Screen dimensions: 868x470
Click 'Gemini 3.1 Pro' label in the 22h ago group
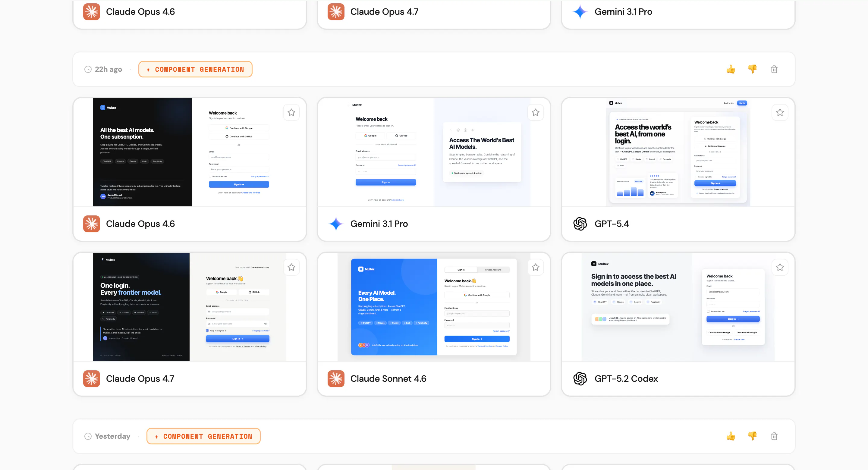click(379, 224)
